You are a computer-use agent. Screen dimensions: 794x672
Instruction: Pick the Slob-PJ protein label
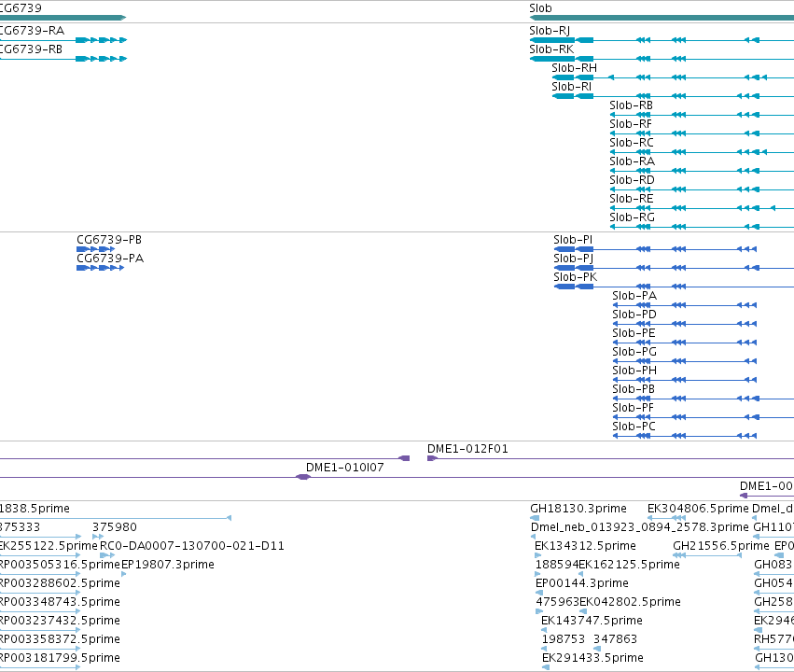click(573, 259)
